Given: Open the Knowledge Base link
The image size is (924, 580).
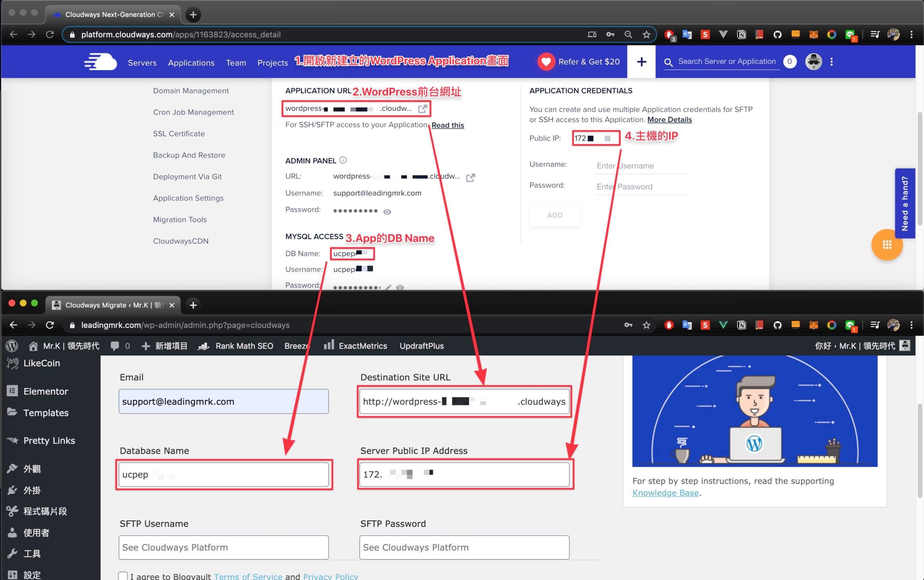Looking at the screenshot, I should coord(666,493).
